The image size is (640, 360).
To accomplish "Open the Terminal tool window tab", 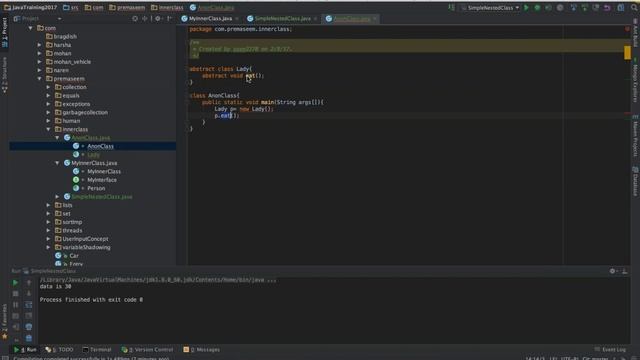I will click(97, 350).
